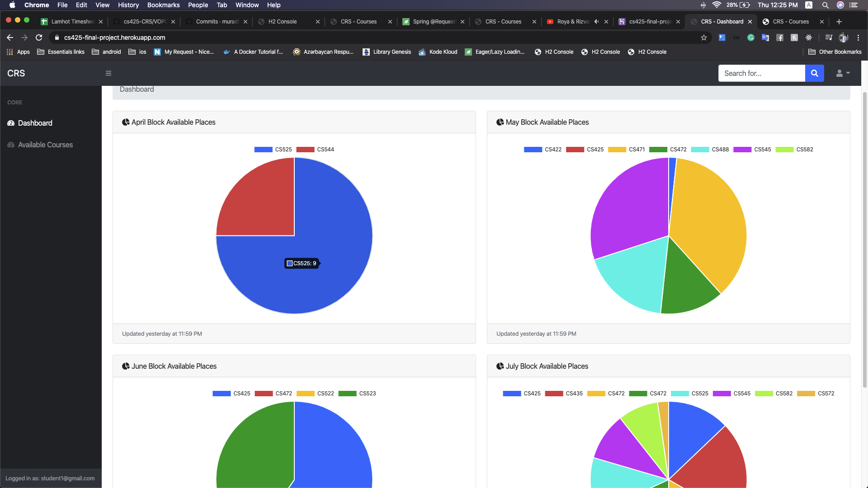The image size is (868, 488).
Task: Click the macOS Spotlight search icon
Action: click(x=825, y=5)
